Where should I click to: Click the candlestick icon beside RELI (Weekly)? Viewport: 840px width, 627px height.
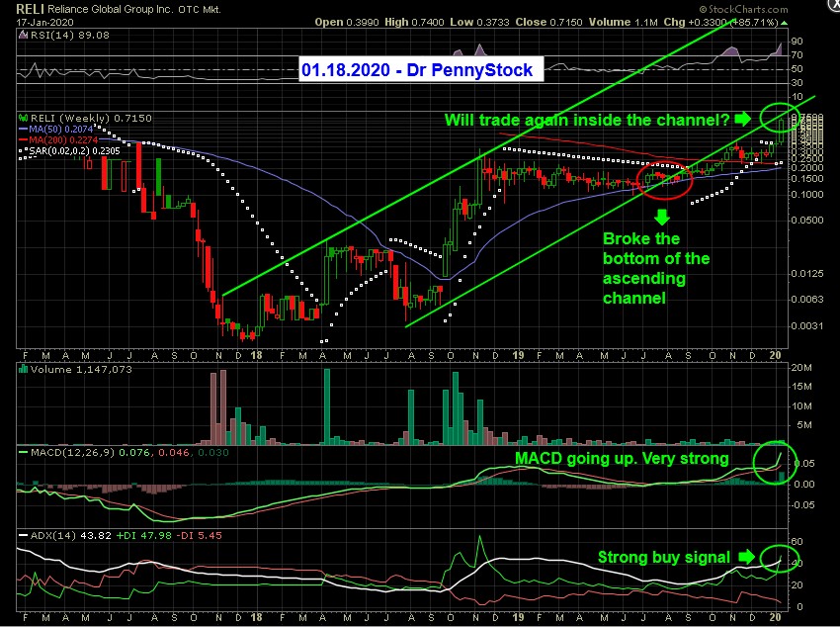tap(24, 118)
